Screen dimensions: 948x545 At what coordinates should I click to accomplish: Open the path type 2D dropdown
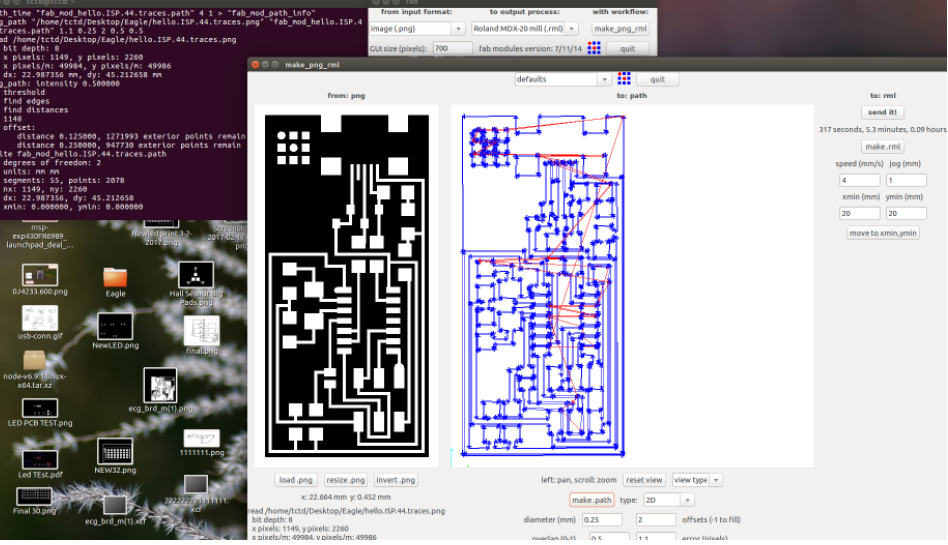[668, 500]
